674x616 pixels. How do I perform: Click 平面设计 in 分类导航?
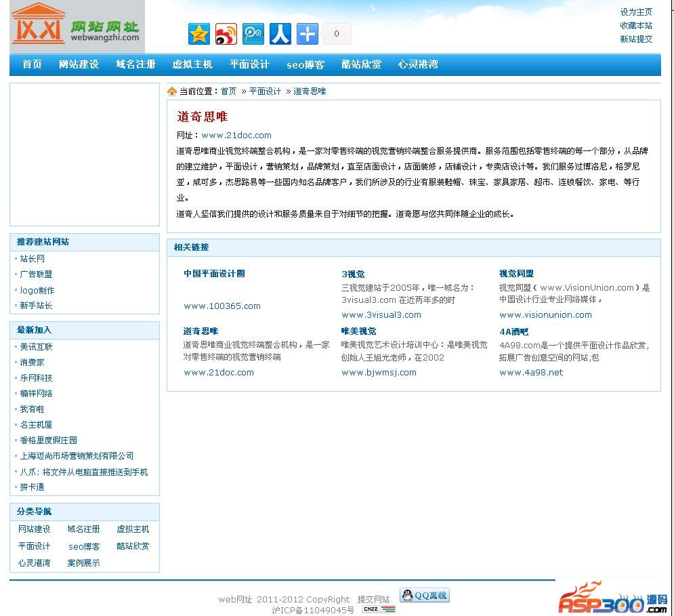35,546
